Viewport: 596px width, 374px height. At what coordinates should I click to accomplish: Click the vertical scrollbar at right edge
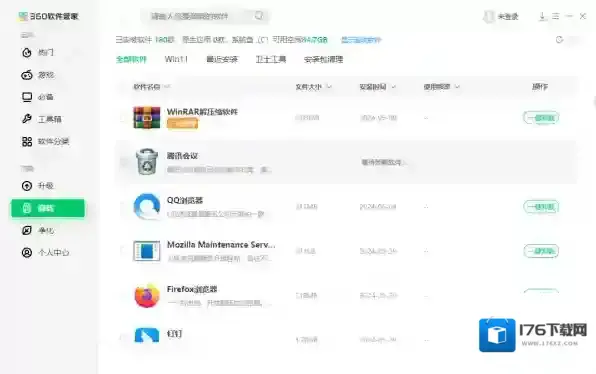point(594,103)
